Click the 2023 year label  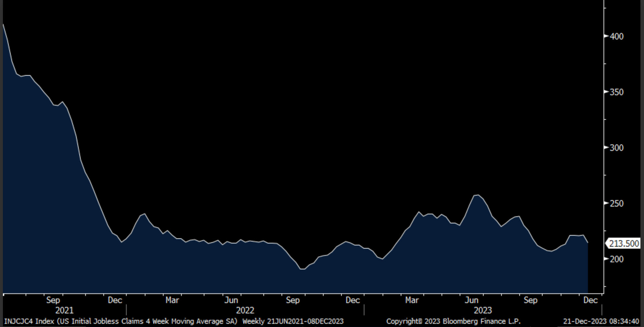[x=483, y=310]
